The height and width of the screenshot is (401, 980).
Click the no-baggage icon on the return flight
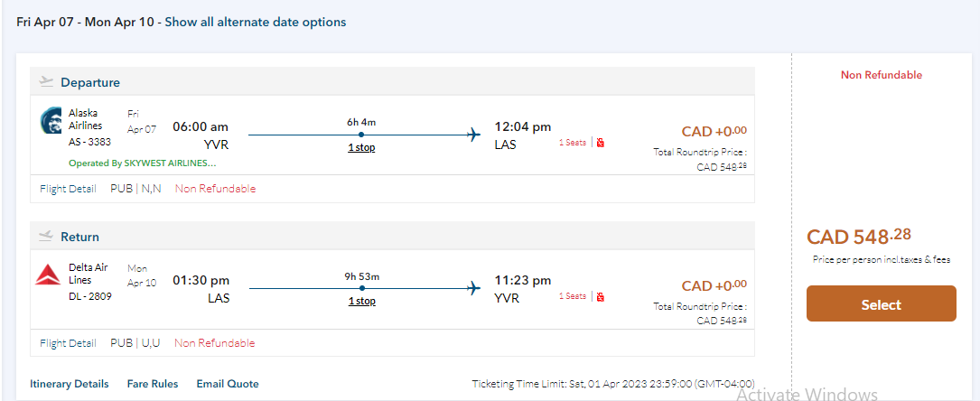point(601,296)
